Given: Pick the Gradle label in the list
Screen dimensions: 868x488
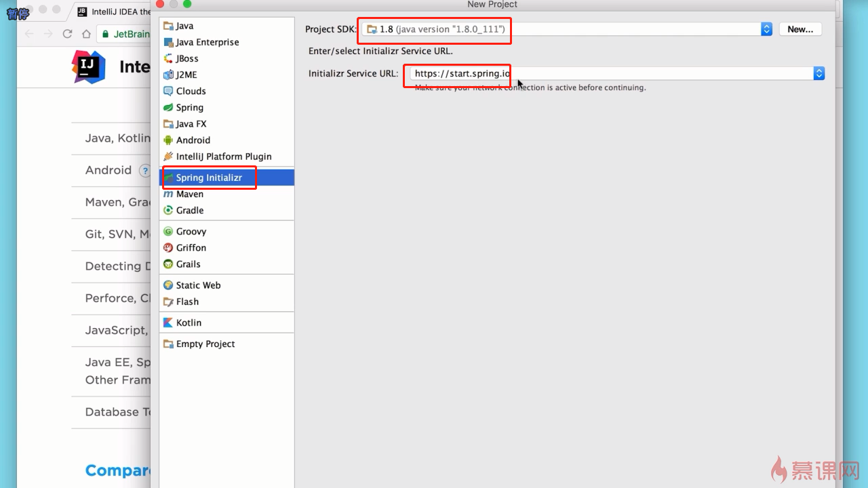Looking at the screenshot, I should pyautogui.click(x=190, y=210).
